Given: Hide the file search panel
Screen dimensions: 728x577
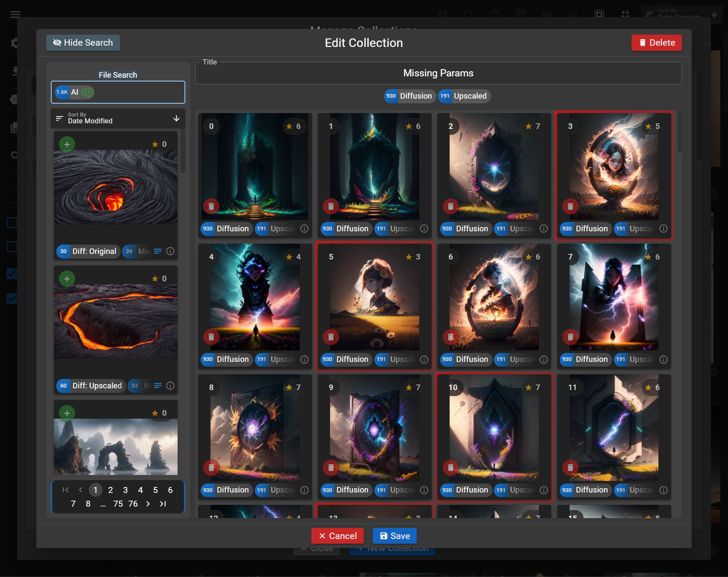Looking at the screenshot, I should [83, 43].
